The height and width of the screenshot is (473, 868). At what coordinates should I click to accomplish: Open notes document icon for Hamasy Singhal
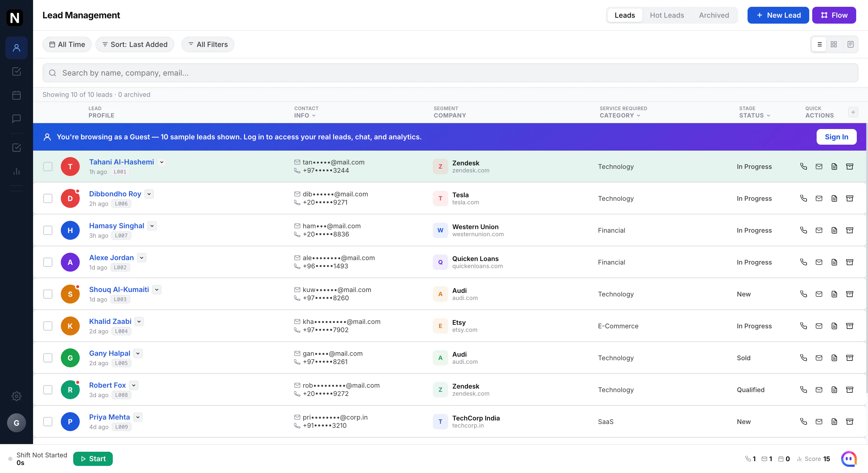tap(834, 230)
